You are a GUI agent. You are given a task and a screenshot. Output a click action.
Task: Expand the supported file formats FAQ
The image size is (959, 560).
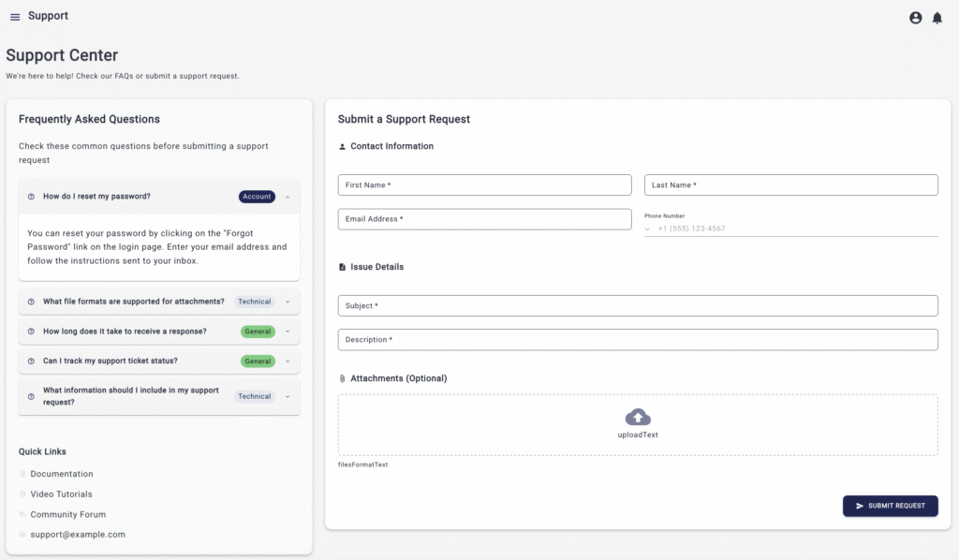pos(288,302)
